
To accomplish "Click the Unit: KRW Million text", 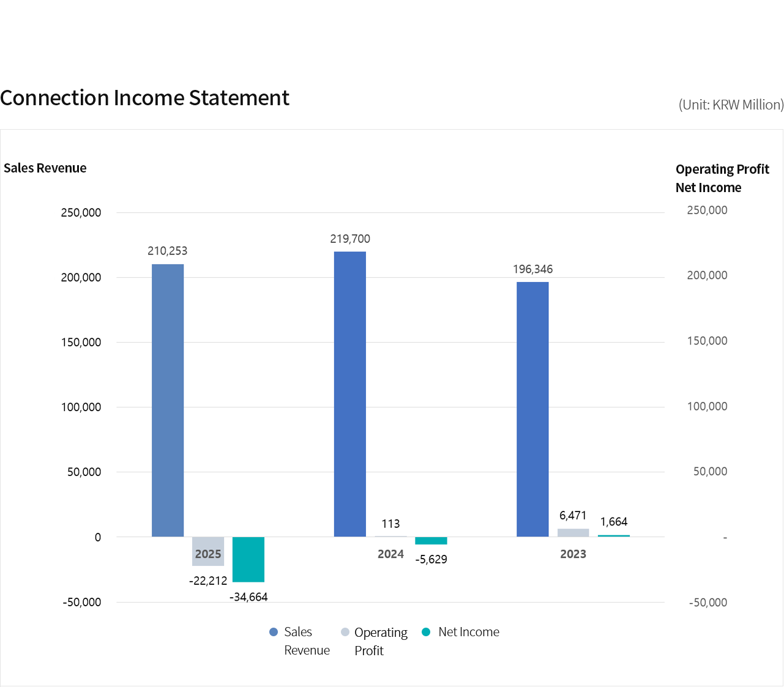I will [x=731, y=105].
